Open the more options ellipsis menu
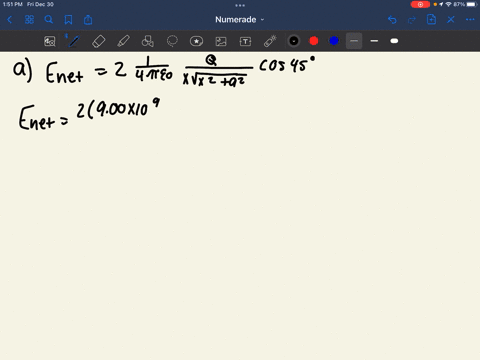Viewport: 480px width, 360px height. tap(470, 20)
